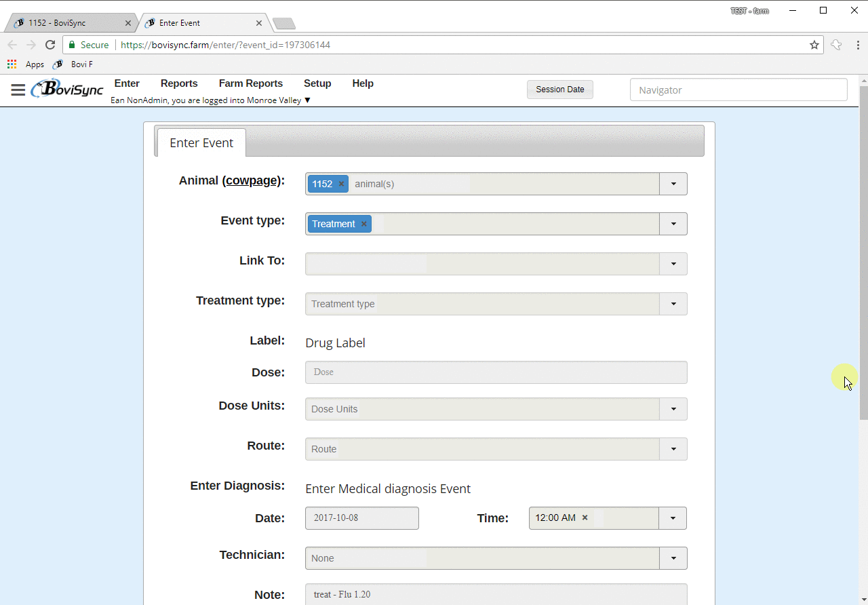Clear the 12:00 AM time value

(585, 518)
